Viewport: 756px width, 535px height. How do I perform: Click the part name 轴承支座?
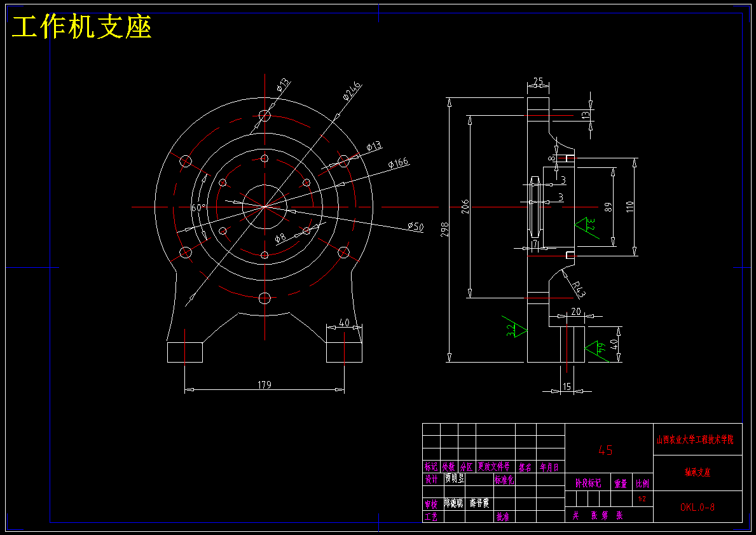point(698,472)
